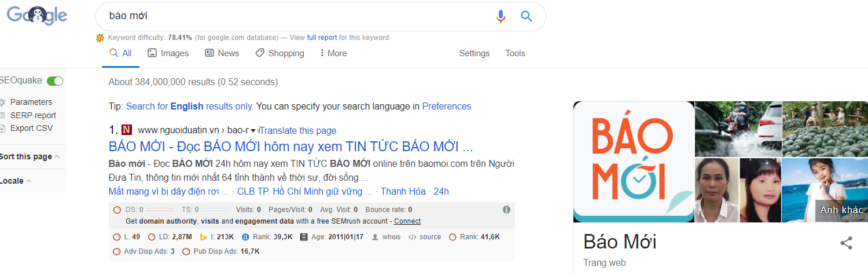Click the Bing index count icon
The width and height of the screenshot is (868, 274).
click(204, 237)
